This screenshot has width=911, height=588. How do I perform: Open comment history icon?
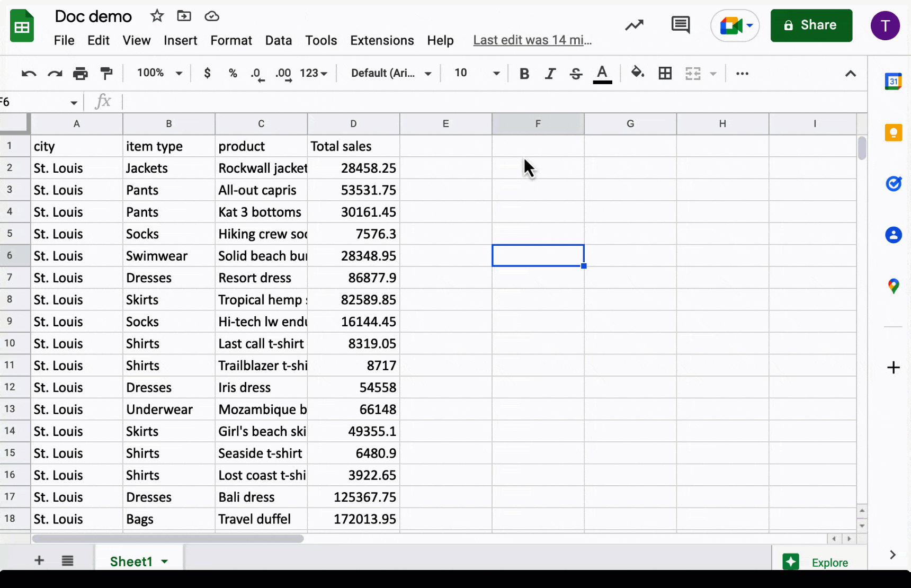(680, 25)
